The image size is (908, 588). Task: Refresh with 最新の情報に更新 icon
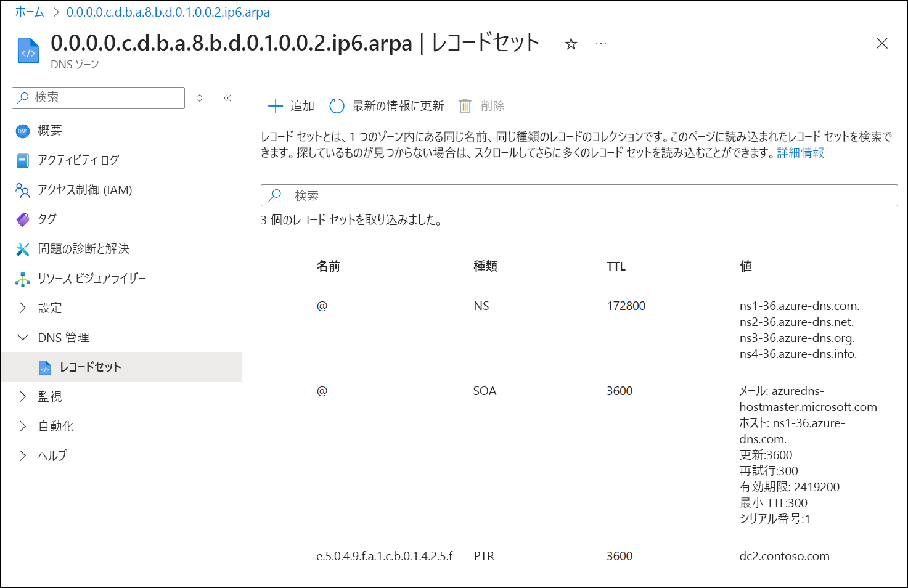tap(337, 106)
